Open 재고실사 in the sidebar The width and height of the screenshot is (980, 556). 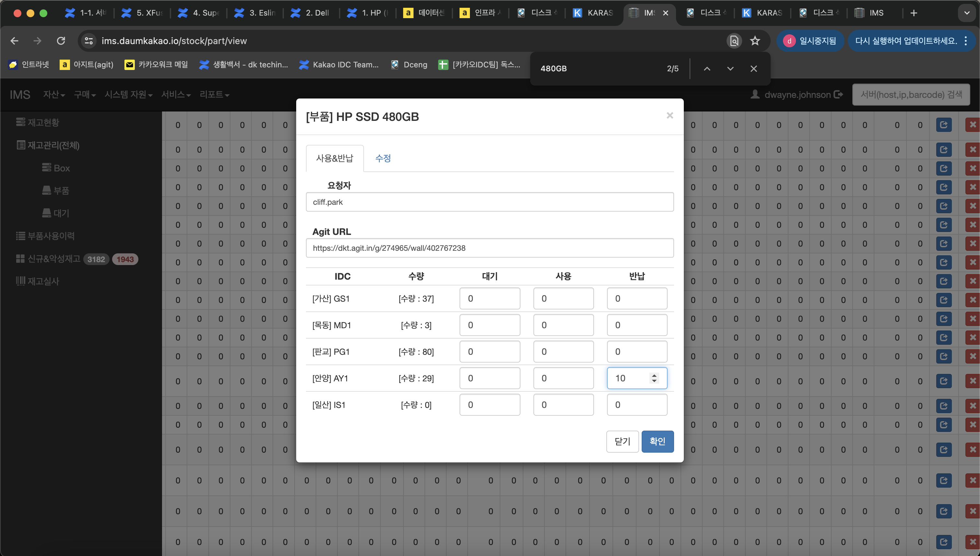37,281
